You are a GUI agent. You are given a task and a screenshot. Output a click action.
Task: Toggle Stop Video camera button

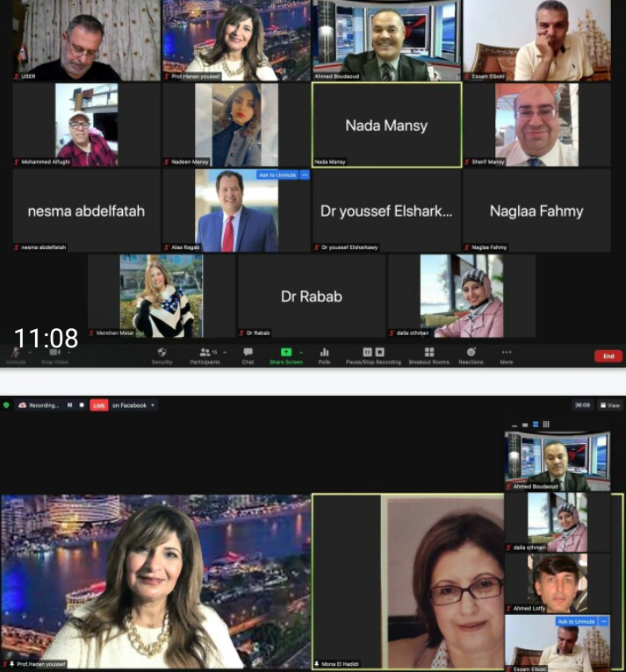(54, 354)
